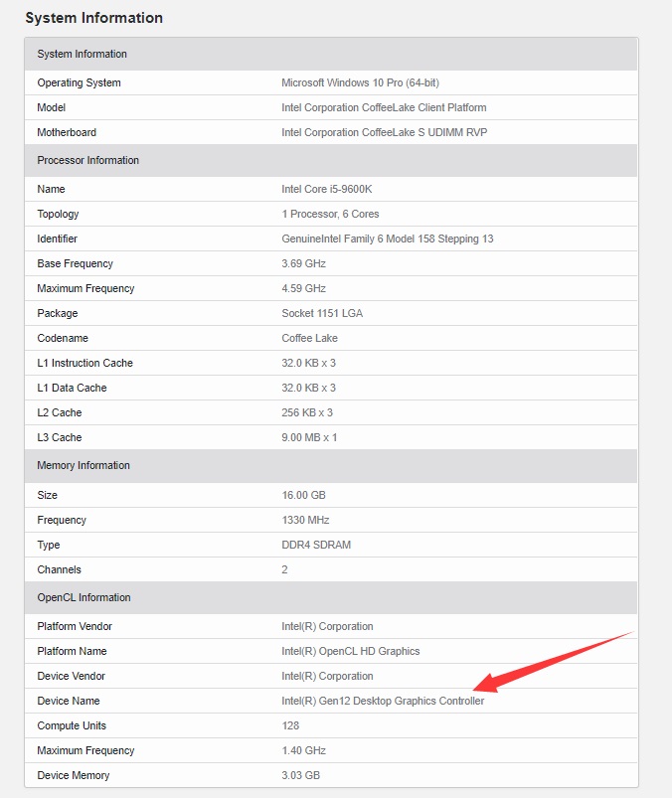This screenshot has height=798, width=672.
Task: Click the Device Memory 3.03 GB value
Action: click(301, 775)
